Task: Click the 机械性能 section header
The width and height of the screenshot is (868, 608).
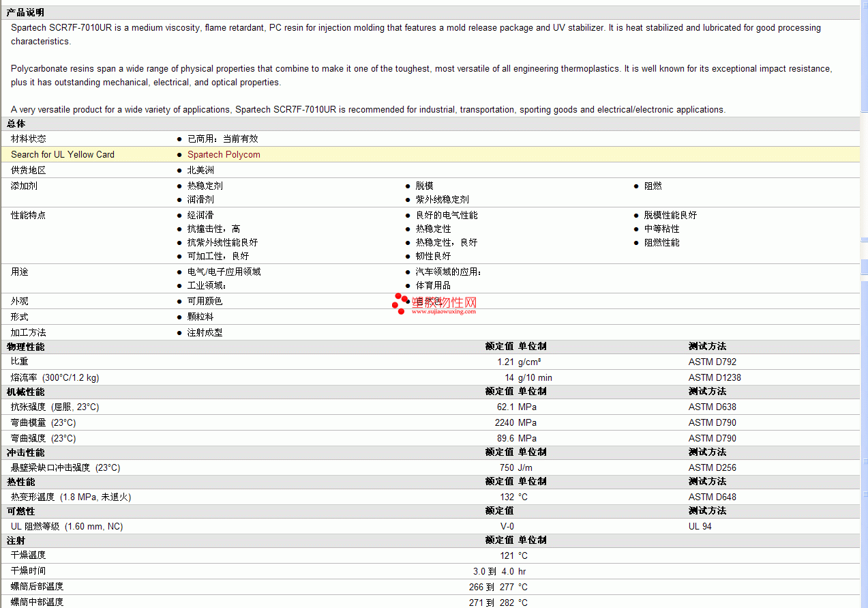Action: point(25,392)
